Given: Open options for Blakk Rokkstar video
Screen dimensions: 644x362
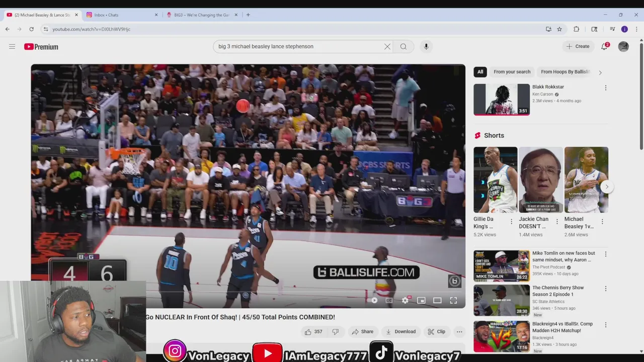Looking at the screenshot, I should pyautogui.click(x=606, y=88).
